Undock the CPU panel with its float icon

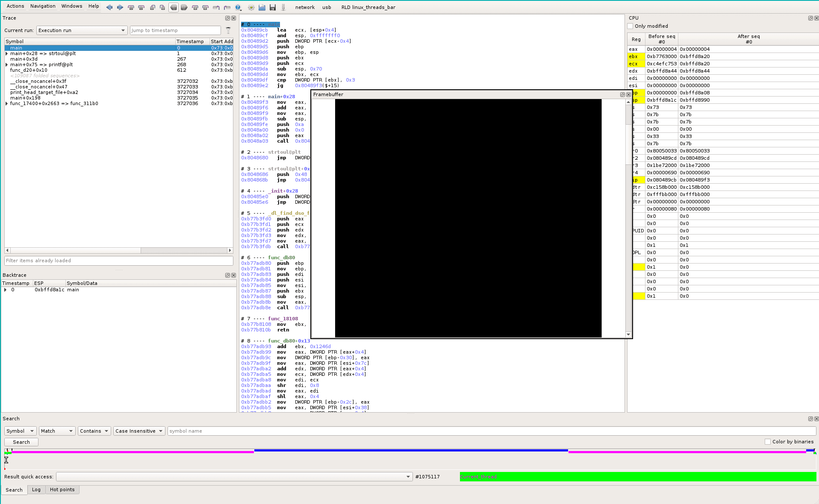coord(810,18)
